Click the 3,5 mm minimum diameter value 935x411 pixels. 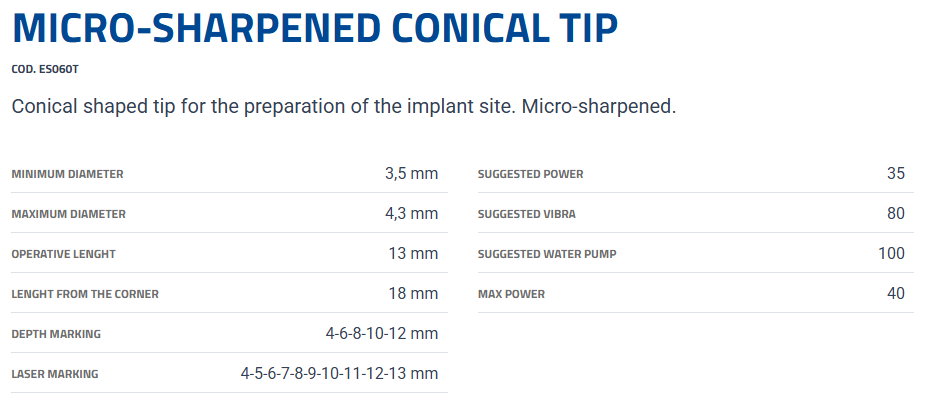tap(411, 173)
